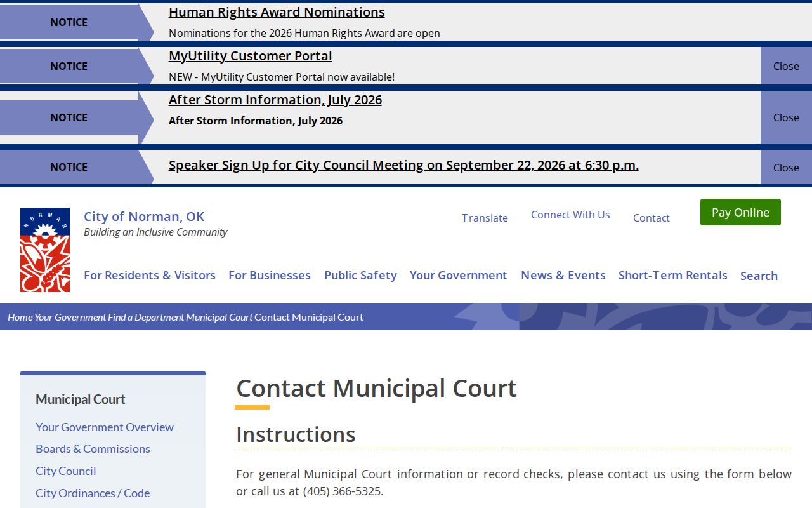Select Municipal Court in the breadcrumb
Image resolution: width=812 pixels, height=508 pixels.
pyautogui.click(x=219, y=317)
